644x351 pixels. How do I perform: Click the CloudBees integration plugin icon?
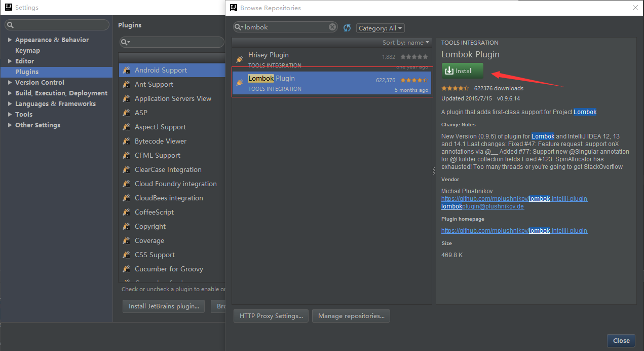126,198
